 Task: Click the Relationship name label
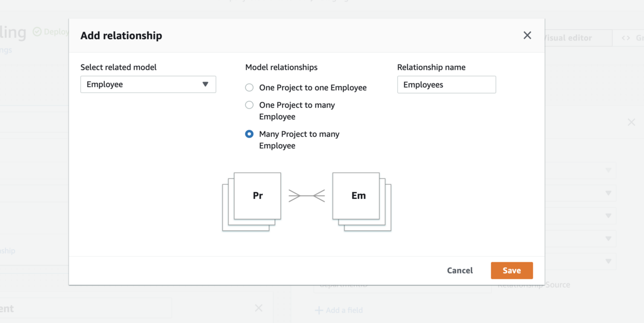tap(431, 67)
